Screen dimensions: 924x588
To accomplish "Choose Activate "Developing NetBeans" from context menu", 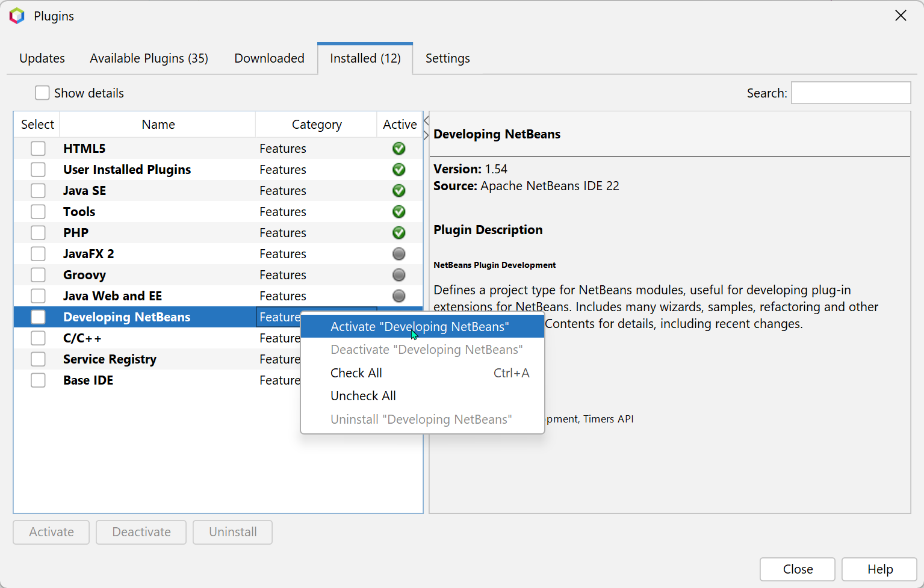I will 423,327.
